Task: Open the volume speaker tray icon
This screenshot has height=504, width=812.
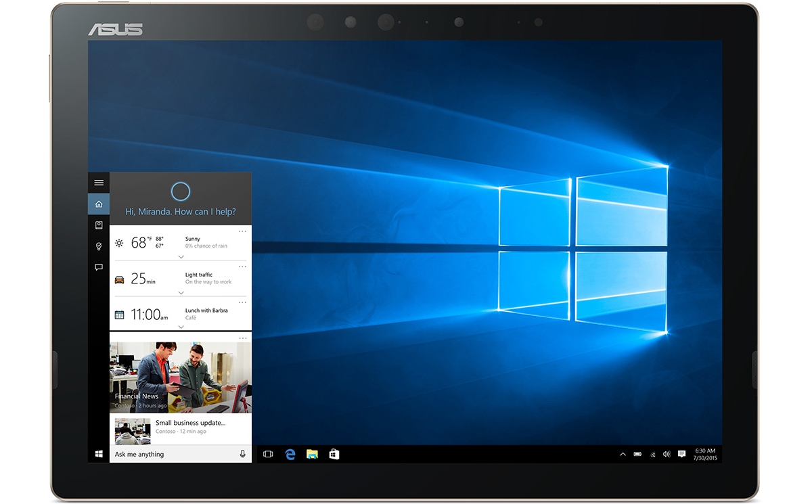Action: [667, 454]
